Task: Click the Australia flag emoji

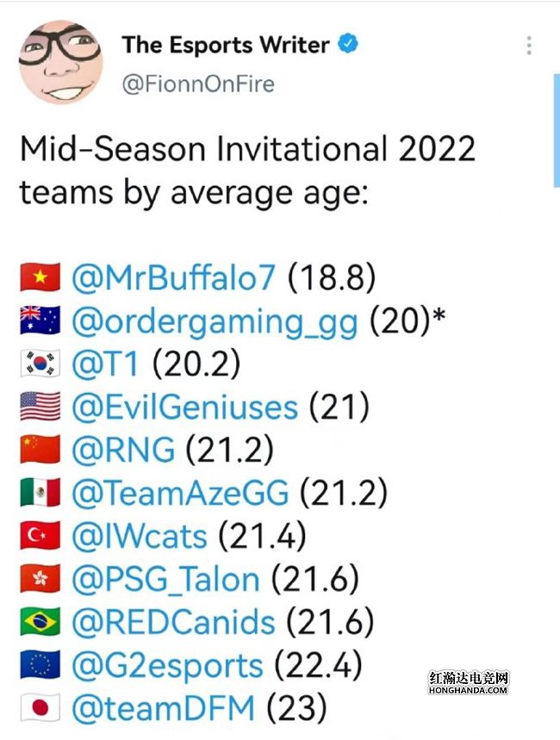Action: point(40,320)
